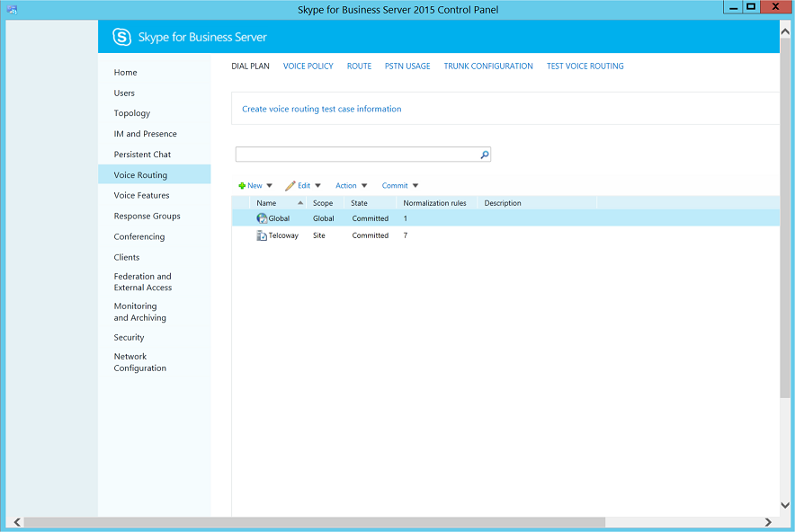Click inside the dial plan search field
The width and height of the screenshot is (795, 532).
[x=356, y=155]
